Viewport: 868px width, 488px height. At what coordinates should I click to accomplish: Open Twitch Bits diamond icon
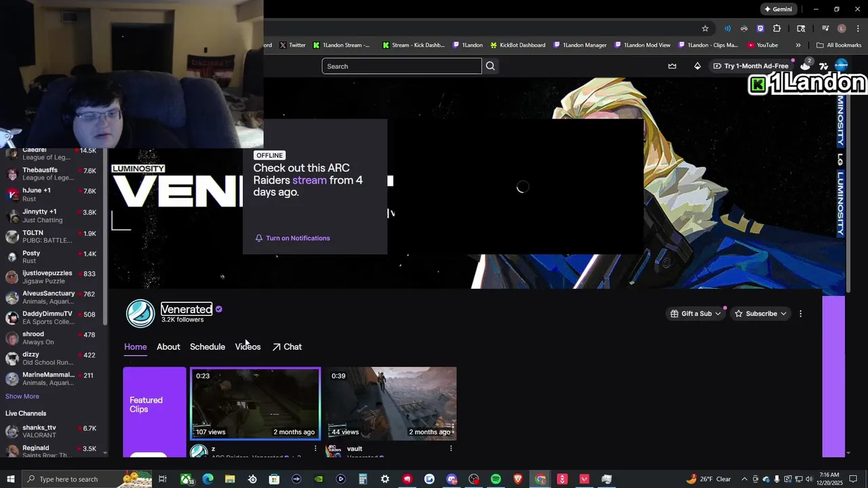point(697,66)
